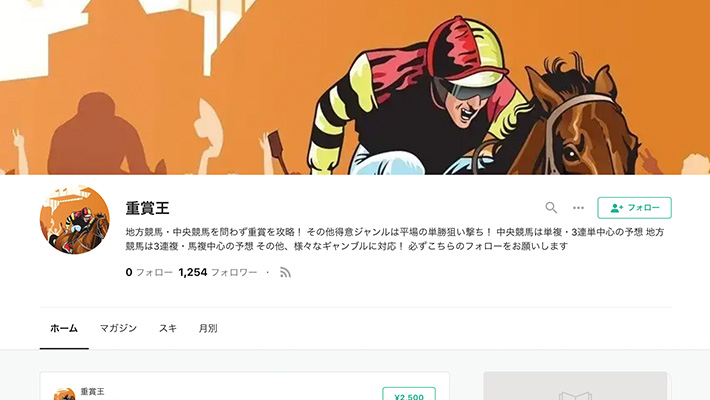Image resolution: width=710 pixels, height=400 pixels.
Task: Click the large 重賞王 profile title
Action: [148, 208]
